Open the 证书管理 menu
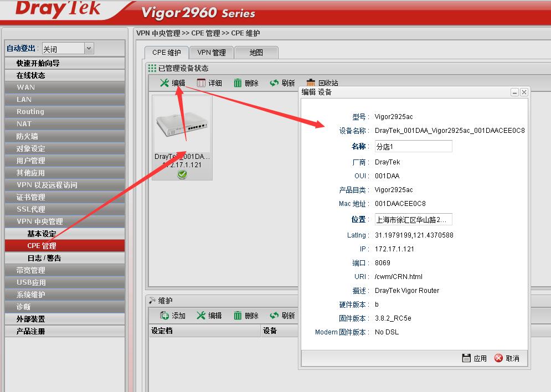The height and width of the screenshot is (392, 551). click(x=65, y=197)
